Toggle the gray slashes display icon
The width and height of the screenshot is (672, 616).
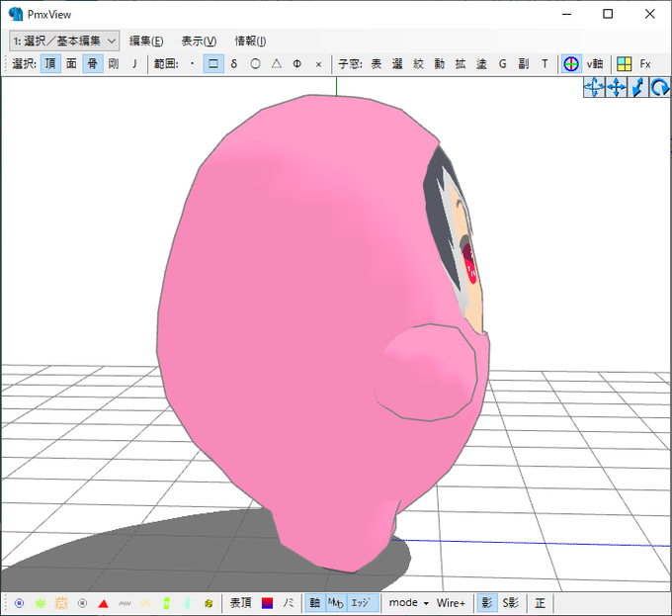pyautogui.click(x=125, y=603)
